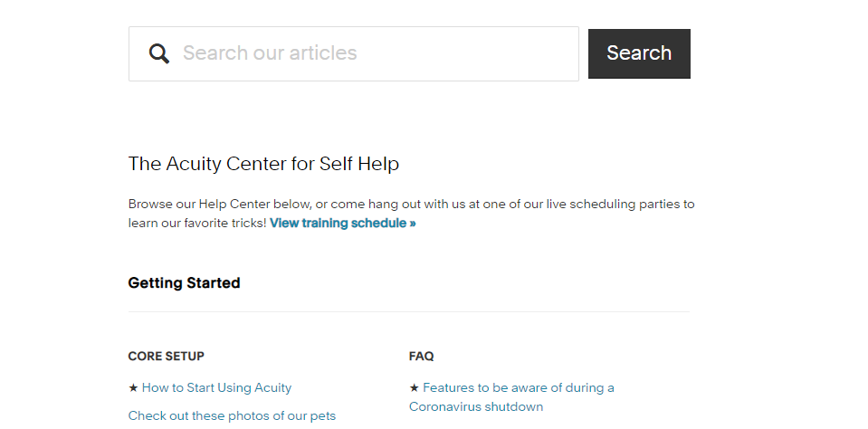The width and height of the screenshot is (868, 429).
Task: Open the View training schedule link
Action: coord(343,223)
